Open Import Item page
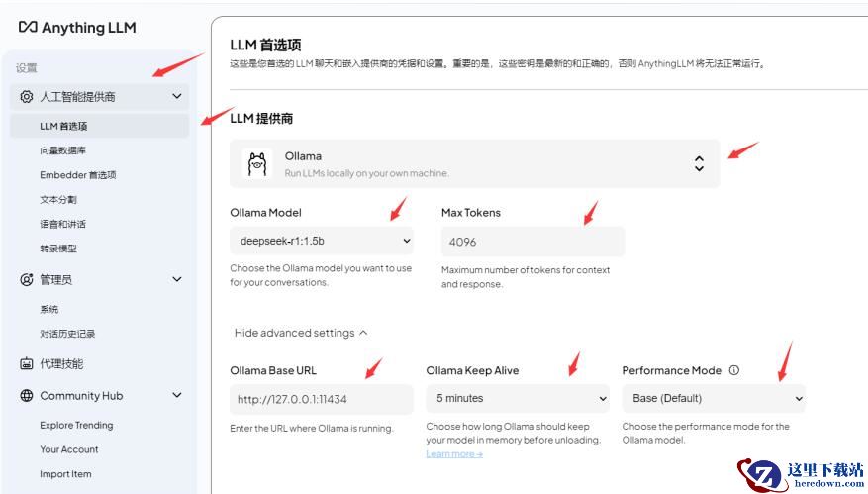868x494 pixels. (x=65, y=474)
